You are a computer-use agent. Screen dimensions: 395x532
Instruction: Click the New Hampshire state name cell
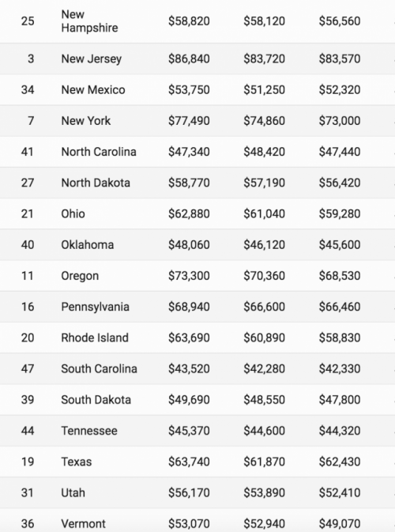tap(89, 21)
